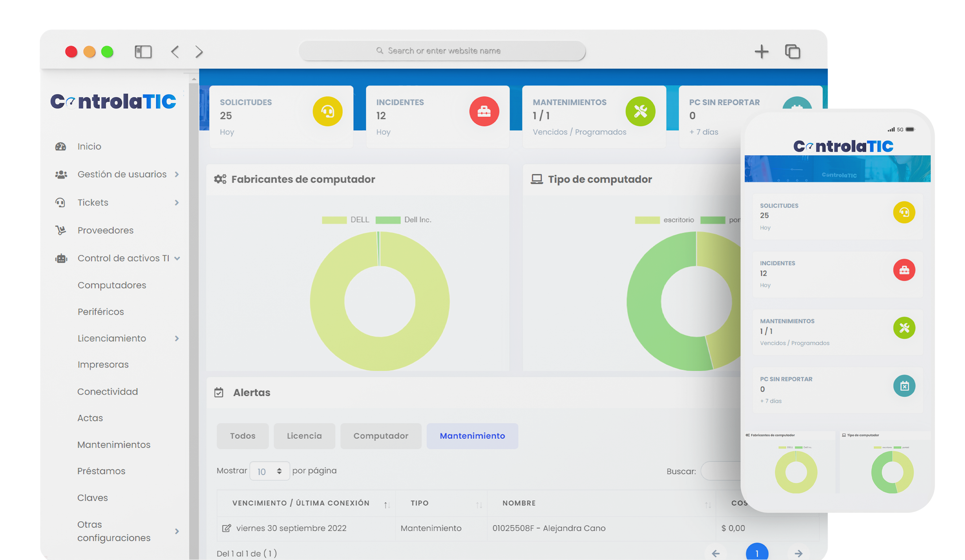This screenshot has height=560, width=965.
Task: Toggle escritorio legend swatch in Tipo chart
Action: point(647,220)
